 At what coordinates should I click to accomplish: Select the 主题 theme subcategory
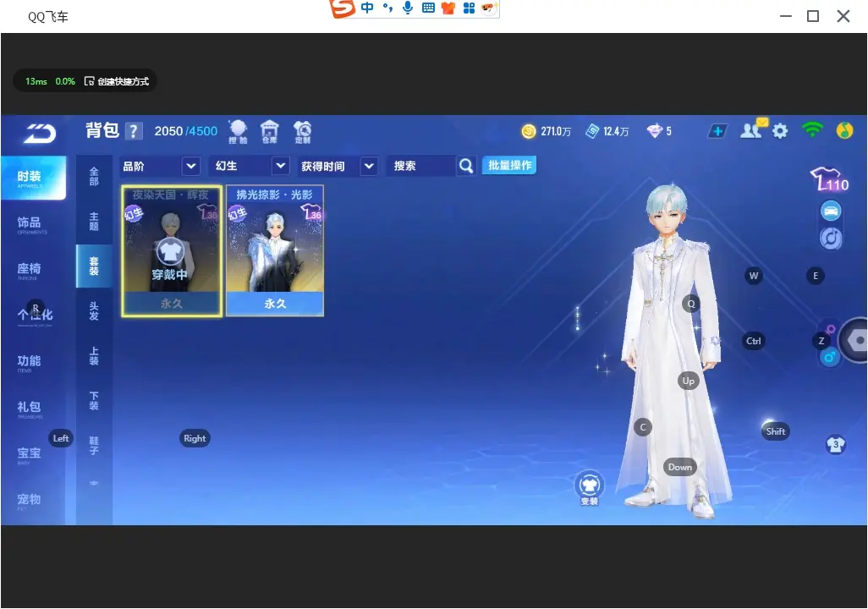coord(94,221)
